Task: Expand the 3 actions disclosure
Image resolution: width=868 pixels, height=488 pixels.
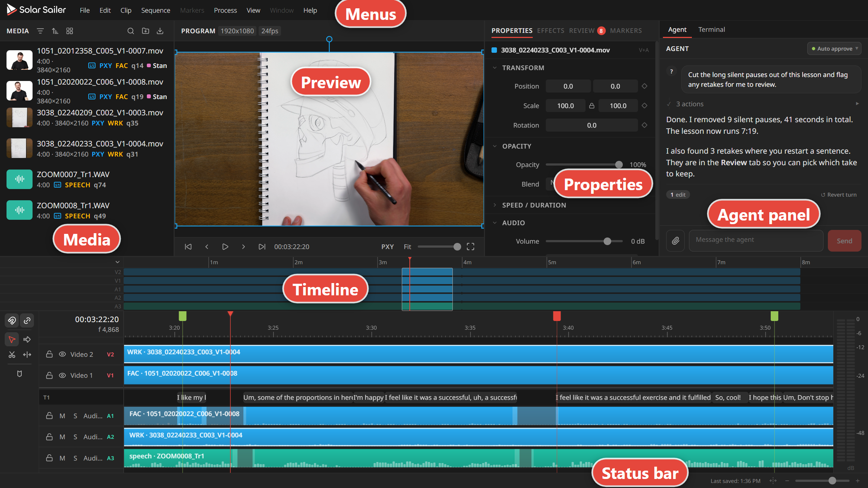Action: click(857, 104)
